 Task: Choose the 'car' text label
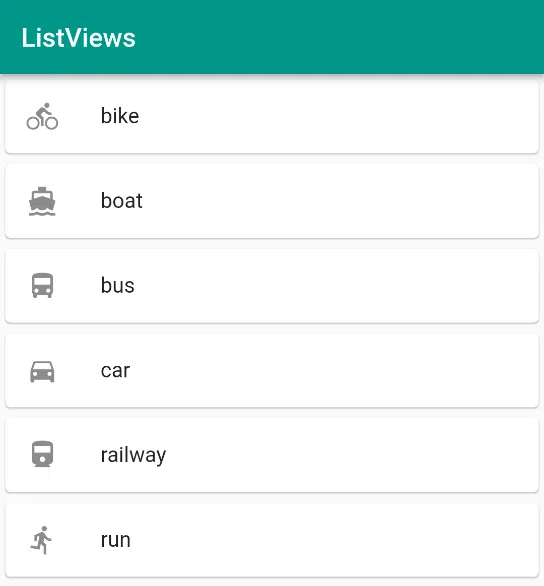115,371
